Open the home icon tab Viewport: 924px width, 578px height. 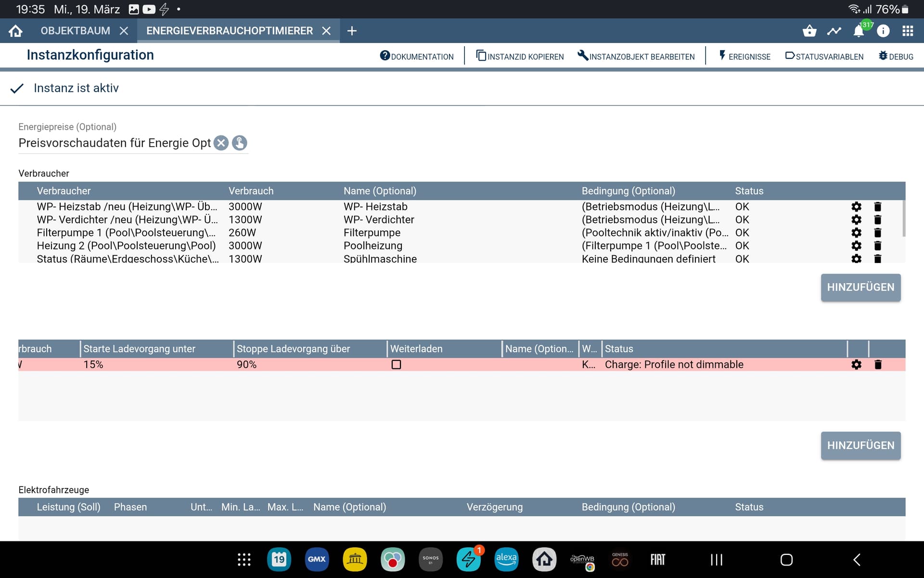pos(15,31)
